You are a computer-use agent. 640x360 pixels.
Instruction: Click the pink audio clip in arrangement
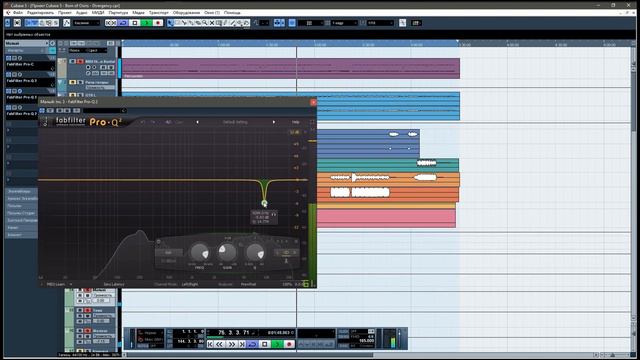(x=386, y=218)
